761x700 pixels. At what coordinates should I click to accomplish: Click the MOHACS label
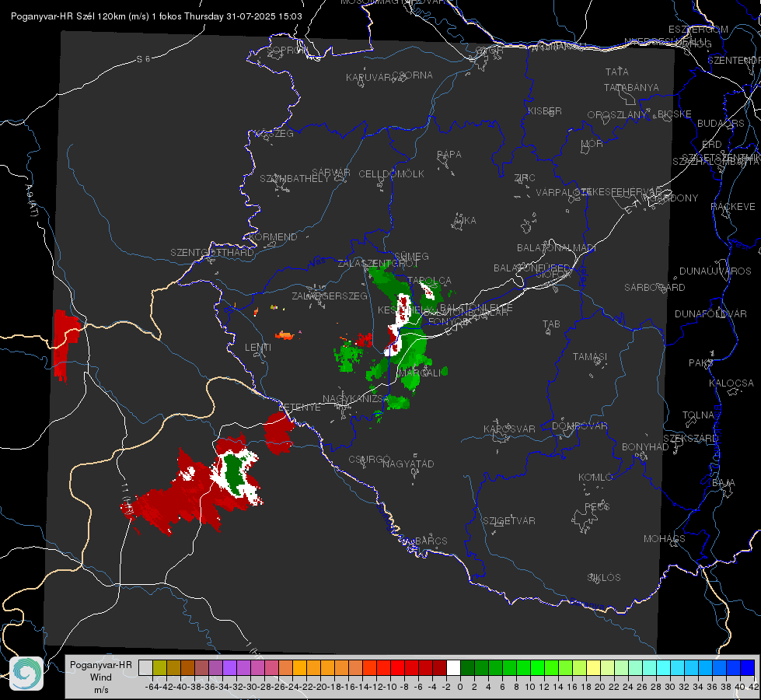(665, 539)
